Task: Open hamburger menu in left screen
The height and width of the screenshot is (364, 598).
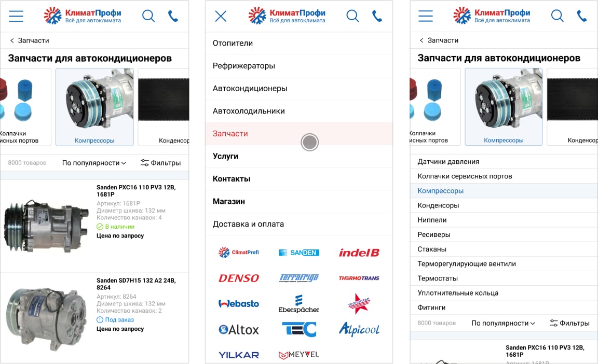Action: coord(16,16)
